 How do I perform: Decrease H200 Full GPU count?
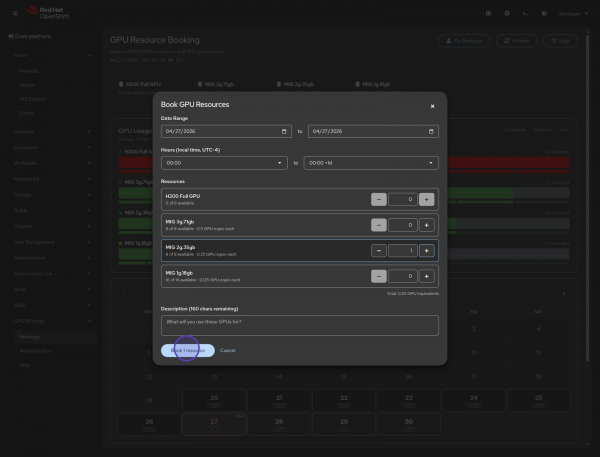(x=379, y=199)
